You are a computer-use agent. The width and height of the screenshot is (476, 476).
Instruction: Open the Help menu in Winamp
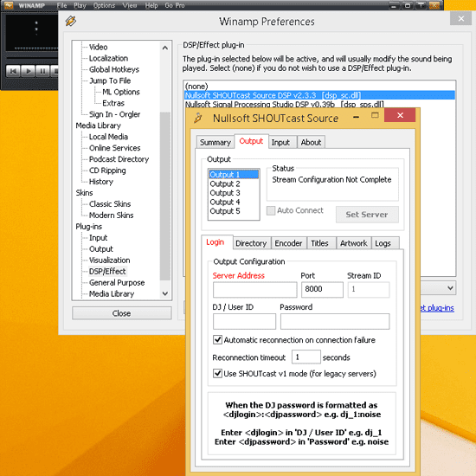(x=151, y=5)
